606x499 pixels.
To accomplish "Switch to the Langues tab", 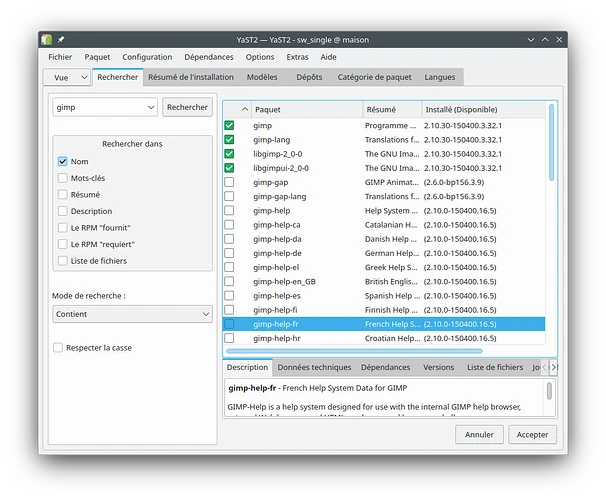I will [440, 77].
